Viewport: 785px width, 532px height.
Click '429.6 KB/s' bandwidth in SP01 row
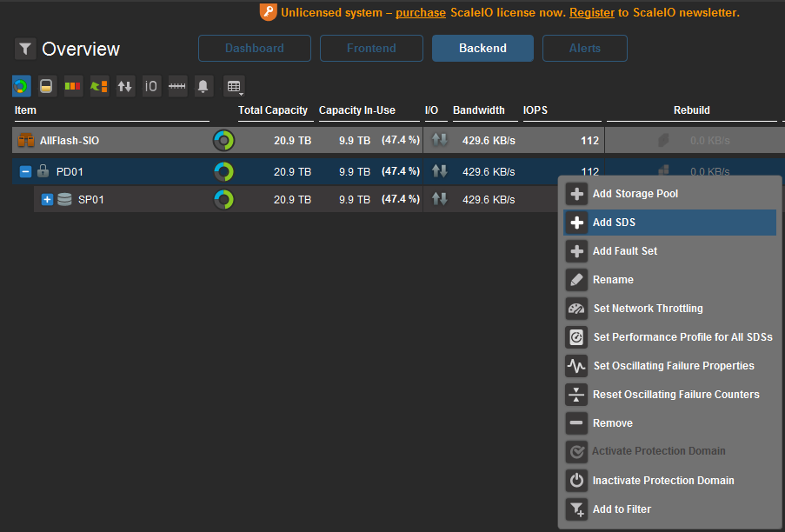point(489,200)
